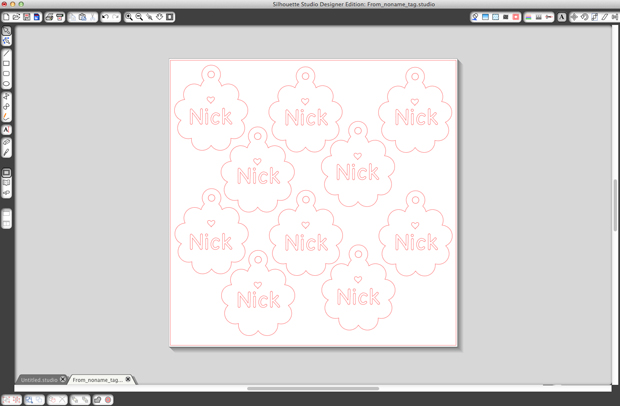Viewport: 620px width, 406px height.
Task: Open the striped Page settings icon
Action: click(x=528, y=17)
